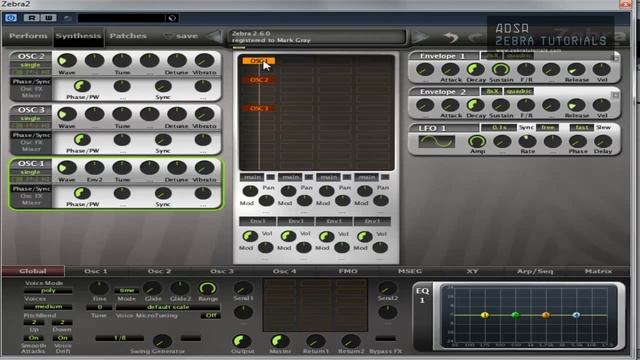Click OSC 1 Env2 knob
The height and width of the screenshot is (360, 640).
coord(94,168)
